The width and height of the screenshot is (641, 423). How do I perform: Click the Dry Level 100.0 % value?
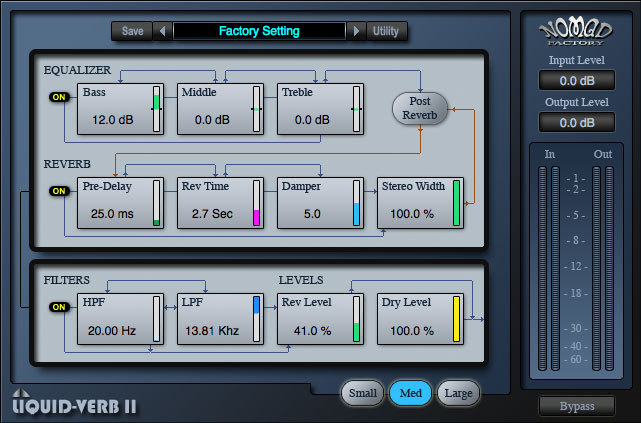point(412,331)
